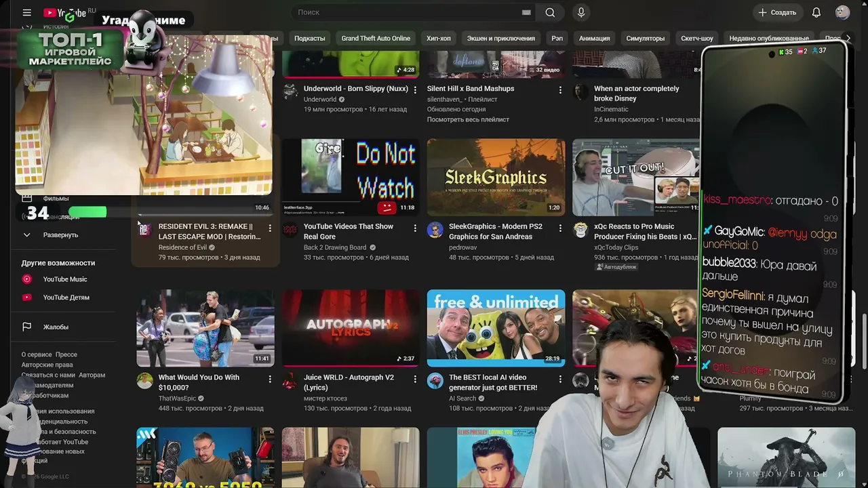Open more options for Silent Hill x Band Mashups
This screenshot has width=868, height=488.
pyautogui.click(x=560, y=89)
